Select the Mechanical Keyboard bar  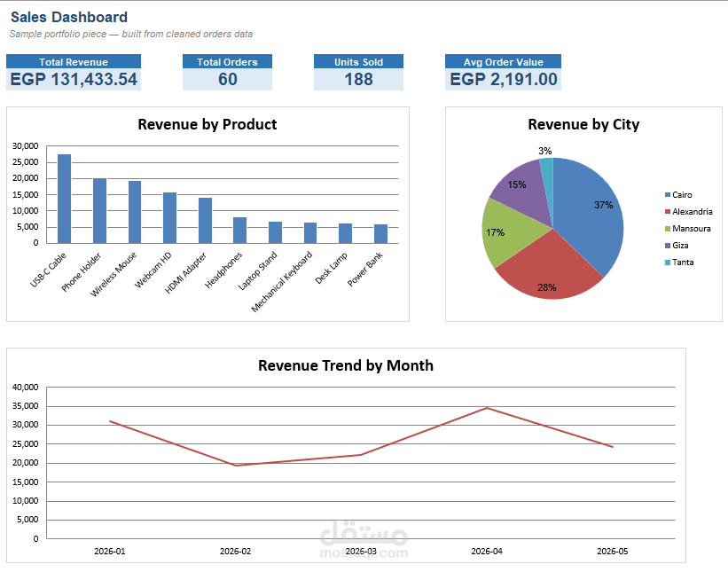pos(310,233)
